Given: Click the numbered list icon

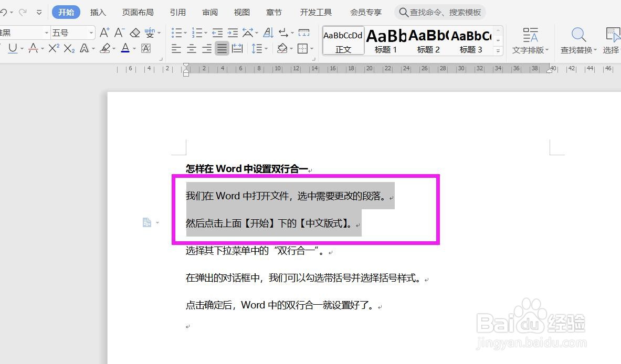Looking at the screenshot, I should [x=197, y=33].
